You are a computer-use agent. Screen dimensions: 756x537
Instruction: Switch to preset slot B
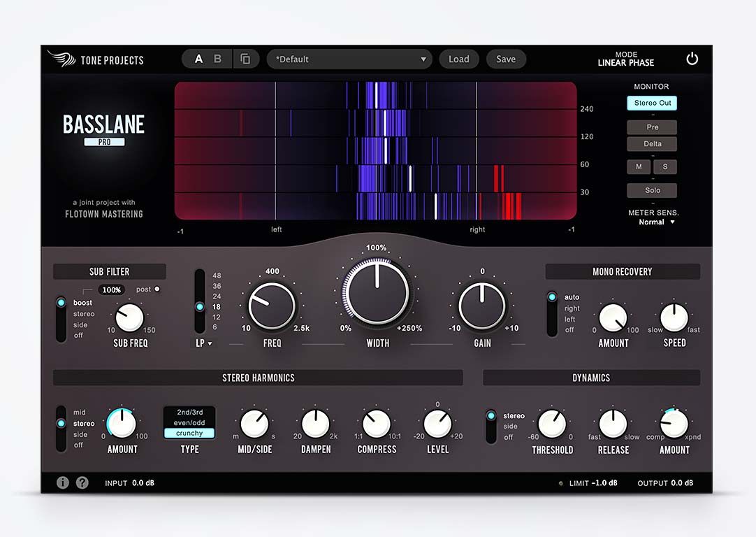[x=217, y=59]
